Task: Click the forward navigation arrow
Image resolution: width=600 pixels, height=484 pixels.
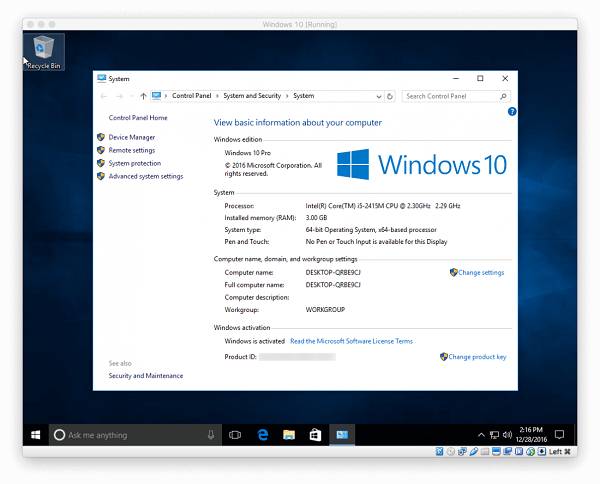Action: [x=119, y=96]
